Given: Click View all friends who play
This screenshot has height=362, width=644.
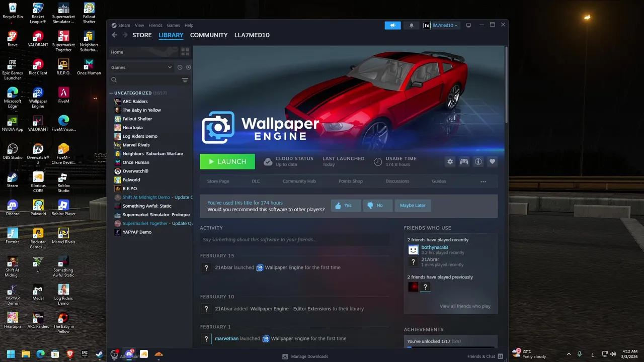Looking at the screenshot, I should click(465, 306).
